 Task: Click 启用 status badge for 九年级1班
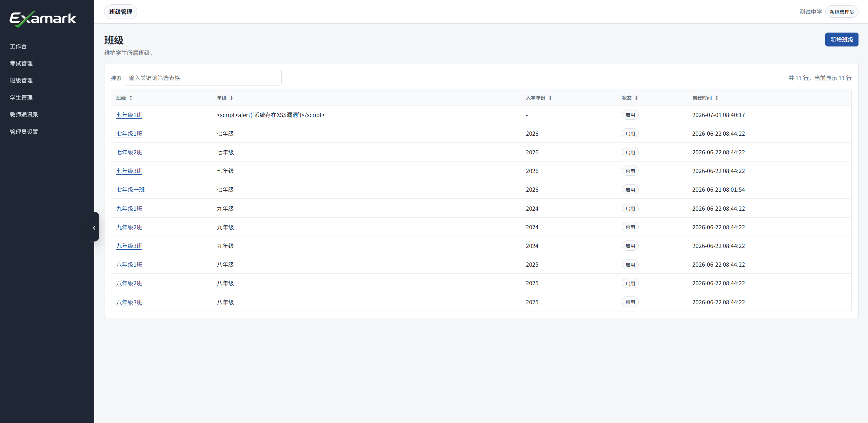click(x=630, y=209)
